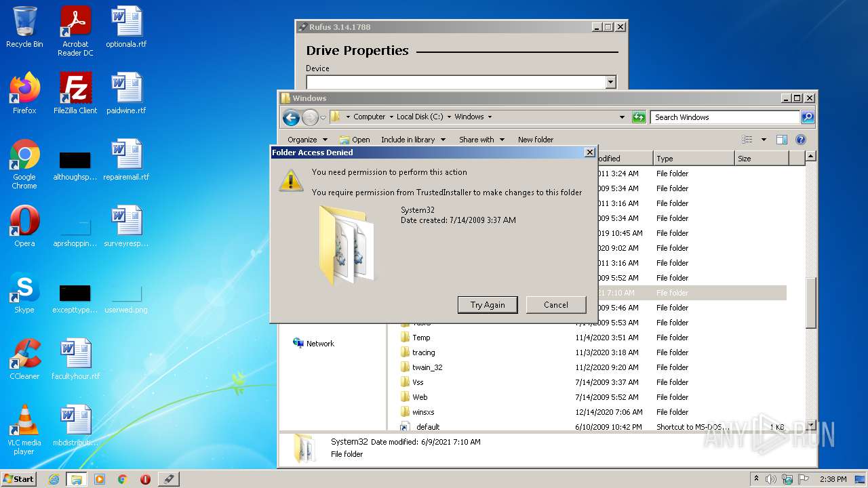Launch Skype desktop shortcut
The width and height of the screenshot is (868, 488).
click(24, 293)
